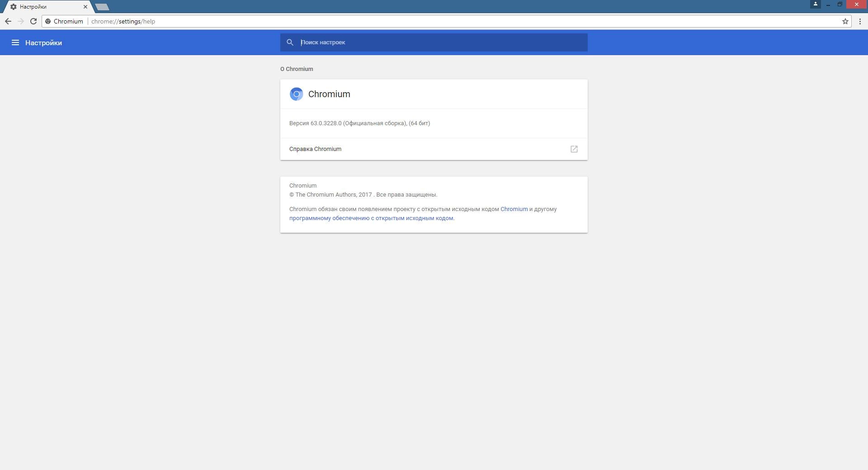Click the Настройки header title
The height and width of the screenshot is (470, 868).
(43, 43)
